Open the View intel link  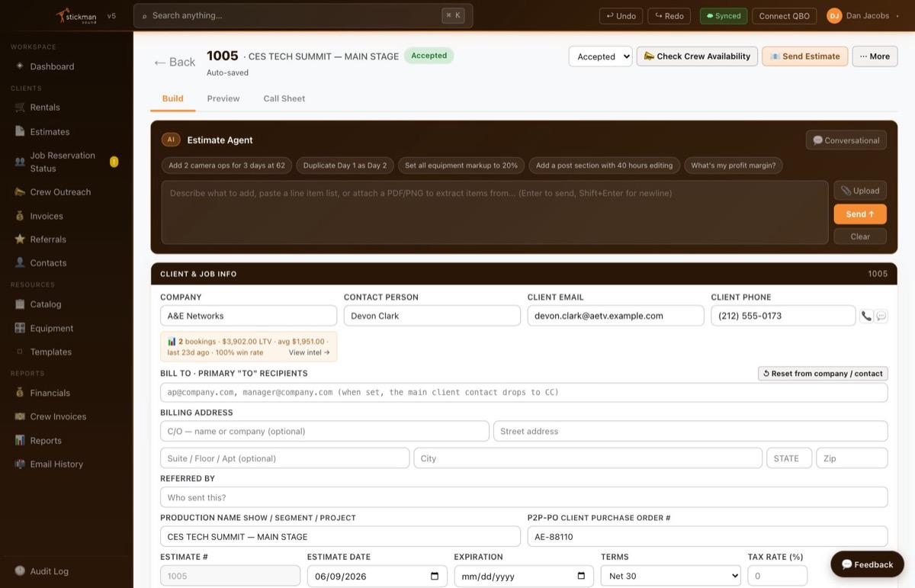pos(309,352)
